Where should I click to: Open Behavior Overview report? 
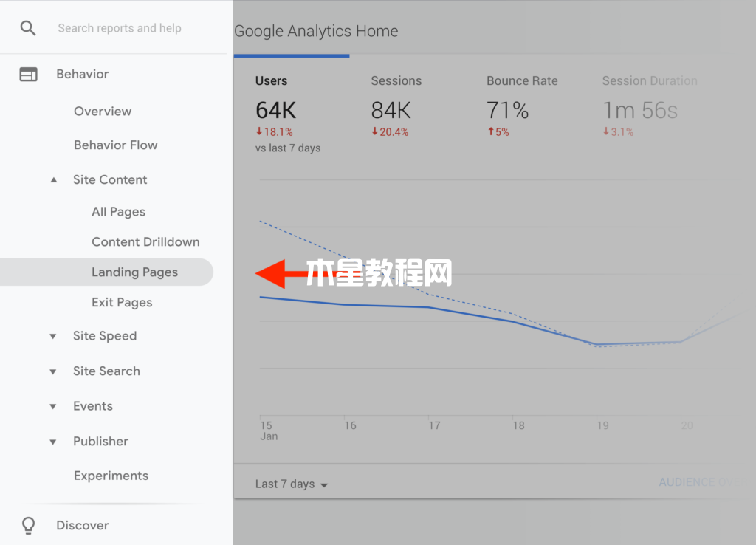pyautogui.click(x=103, y=112)
